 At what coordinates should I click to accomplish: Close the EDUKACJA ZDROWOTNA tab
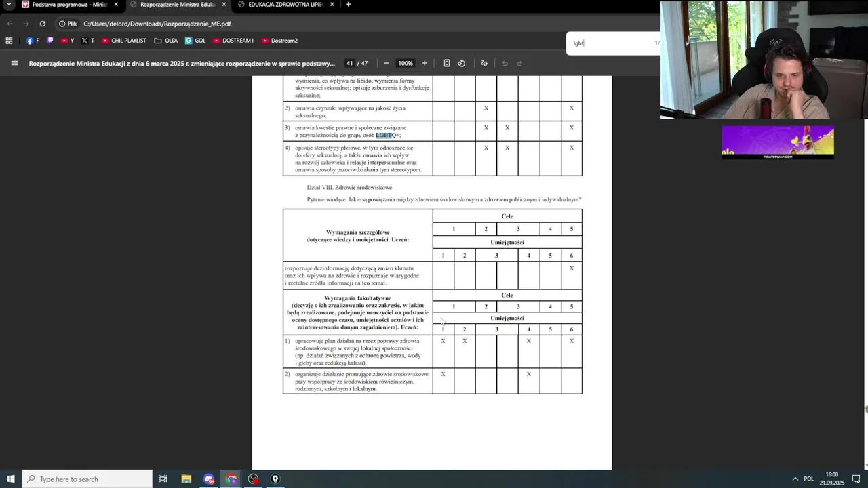tap(332, 5)
